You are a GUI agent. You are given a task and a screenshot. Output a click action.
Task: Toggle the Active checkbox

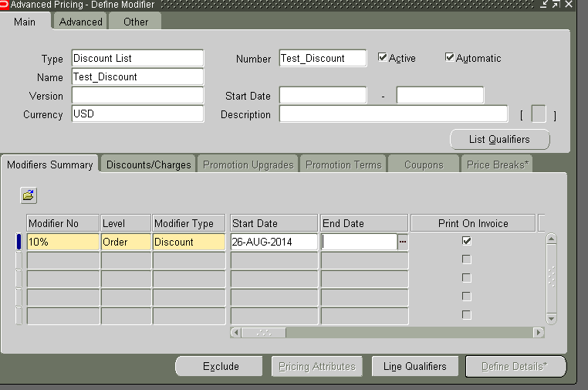click(x=382, y=57)
